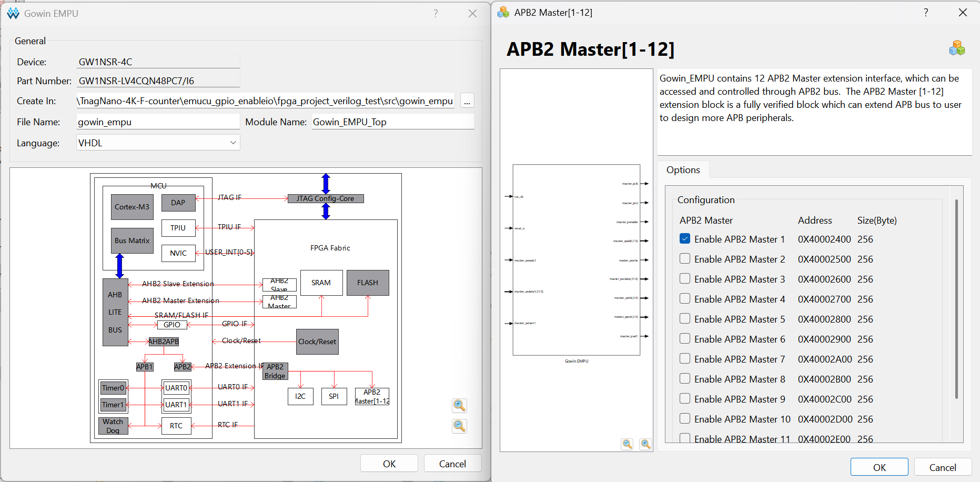980x482 pixels.
Task: Click the Create In path field
Action: 266,101
